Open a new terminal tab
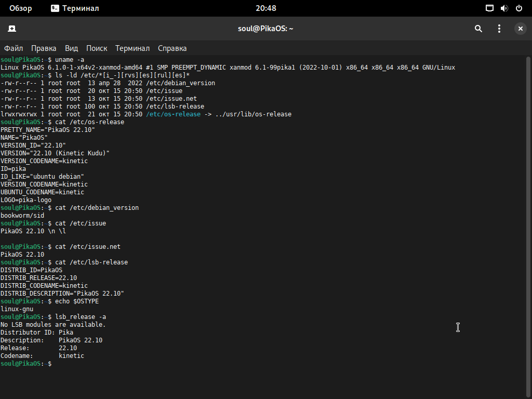The image size is (532, 399). tap(12, 29)
